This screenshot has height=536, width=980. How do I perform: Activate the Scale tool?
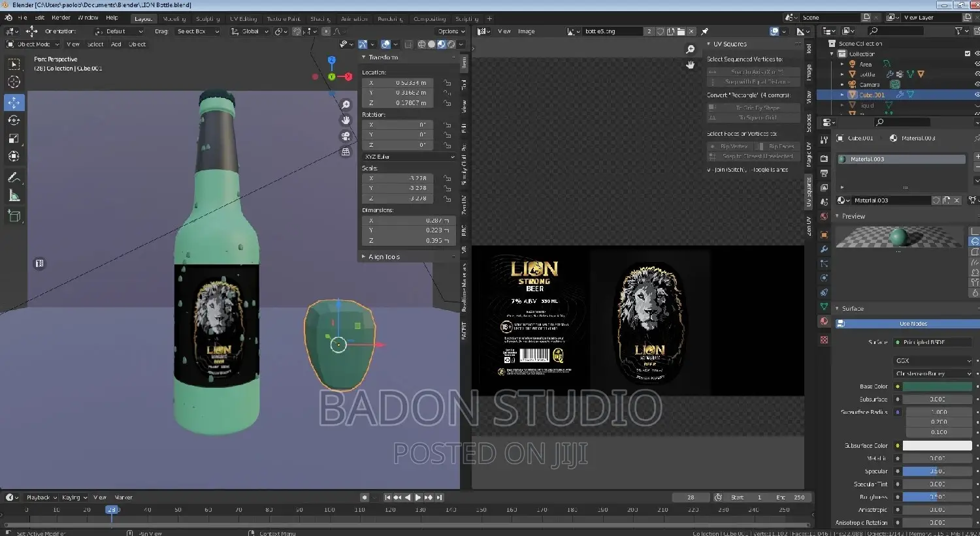(x=14, y=138)
